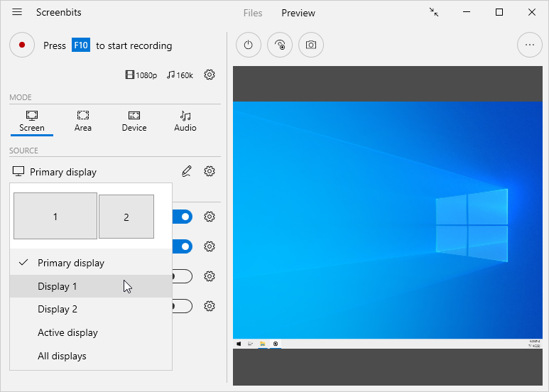Switch to the Preview tab
This screenshot has height=392, width=549.
tap(298, 13)
